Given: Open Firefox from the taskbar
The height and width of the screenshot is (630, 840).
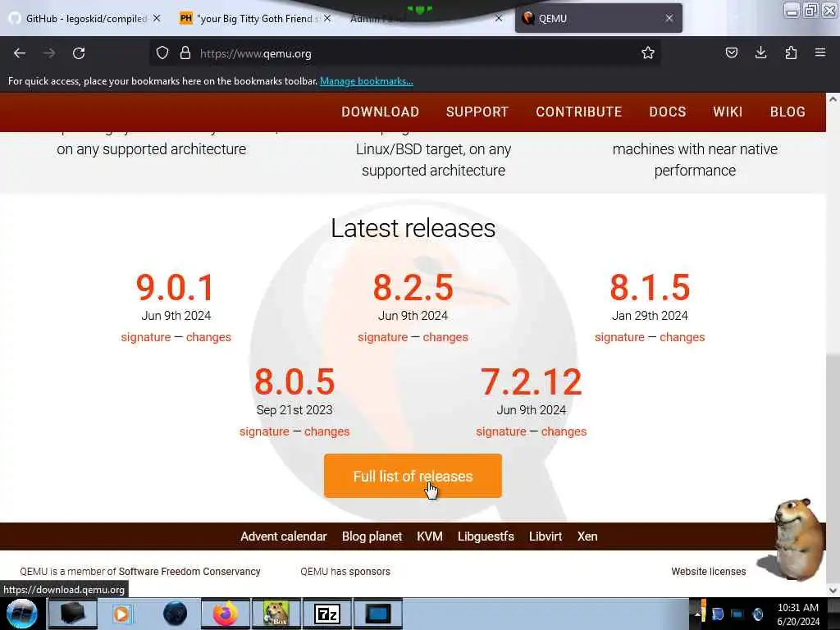Looking at the screenshot, I should pyautogui.click(x=226, y=614).
